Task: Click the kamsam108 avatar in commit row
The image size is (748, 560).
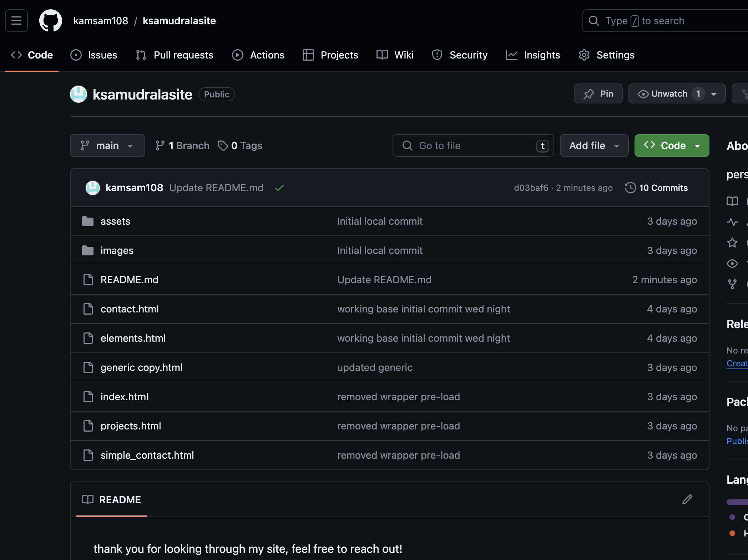Action: click(93, 188)
